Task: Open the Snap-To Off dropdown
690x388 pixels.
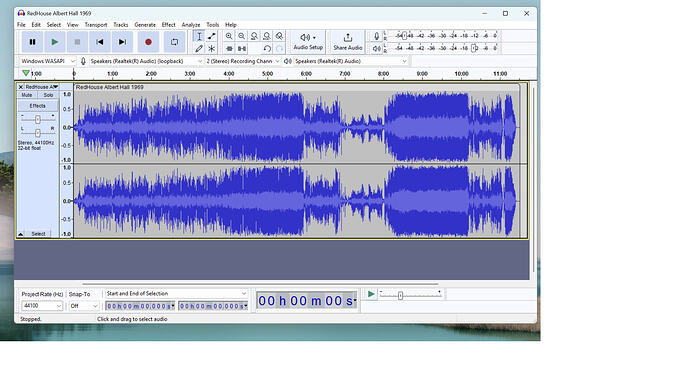Action: click(x=84, y=306)
